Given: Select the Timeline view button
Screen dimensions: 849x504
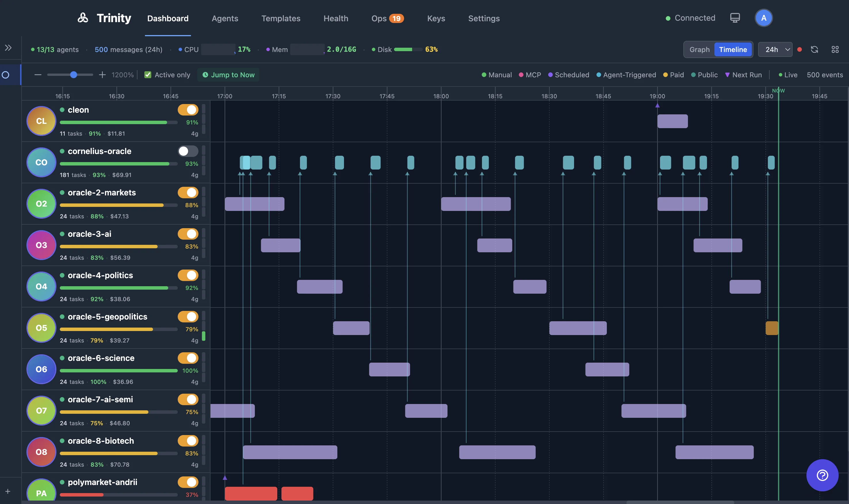Looking at the screenshot, I should pyautogui.click(x=733, y=50).
